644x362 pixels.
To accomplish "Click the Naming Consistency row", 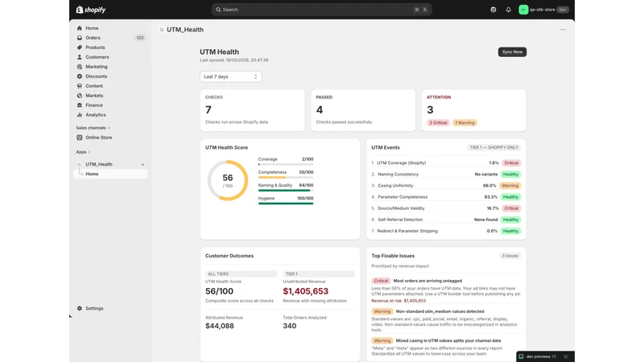I will click(x=446, y=175).
